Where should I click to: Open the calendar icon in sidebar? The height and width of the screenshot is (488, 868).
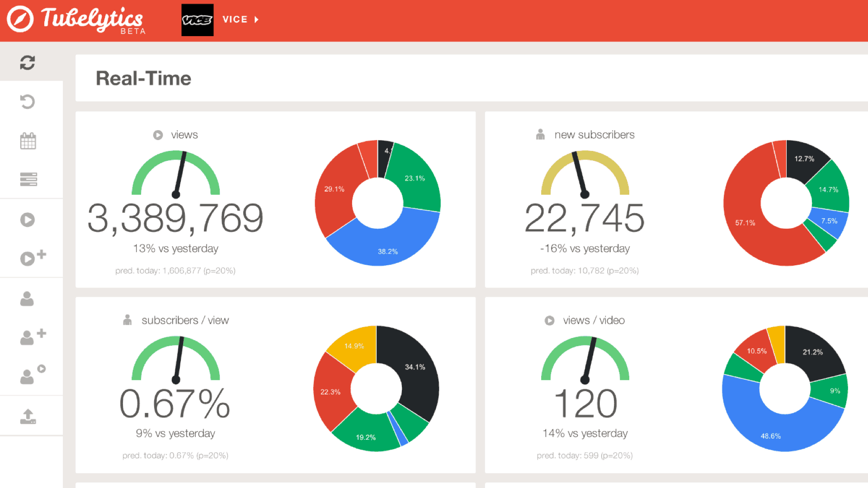28,141
